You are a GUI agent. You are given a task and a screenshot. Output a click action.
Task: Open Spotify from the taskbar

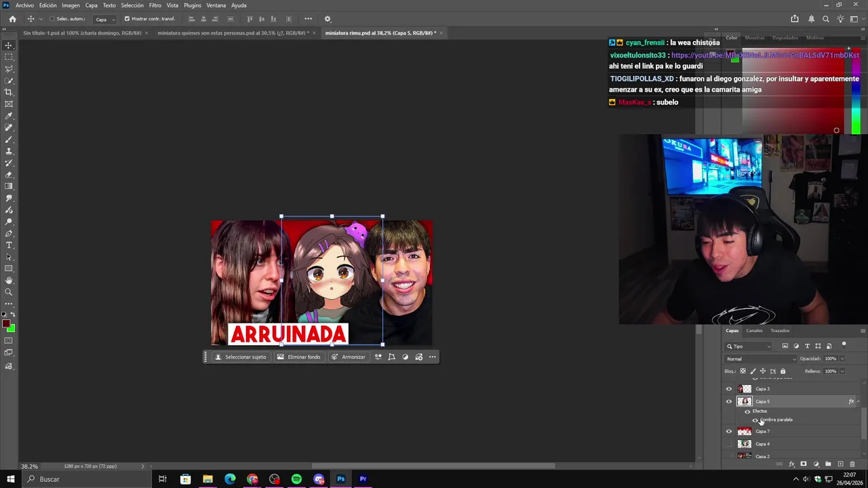[296, 479]
